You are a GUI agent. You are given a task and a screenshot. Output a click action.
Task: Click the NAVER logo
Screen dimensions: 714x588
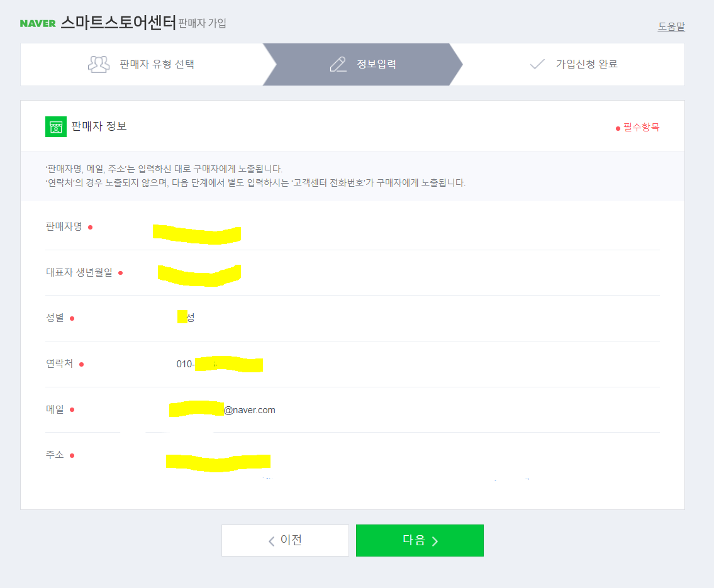[38, 23]
